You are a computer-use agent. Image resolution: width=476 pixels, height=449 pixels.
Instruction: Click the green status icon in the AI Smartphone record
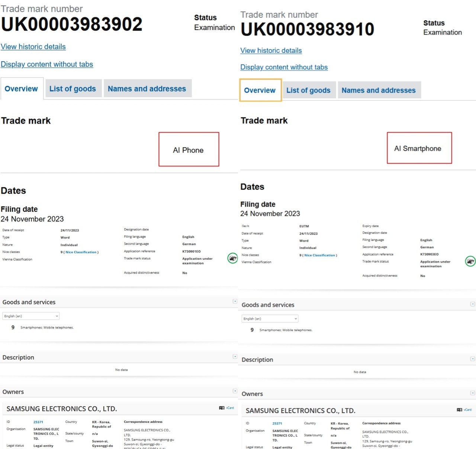[470, 261]
